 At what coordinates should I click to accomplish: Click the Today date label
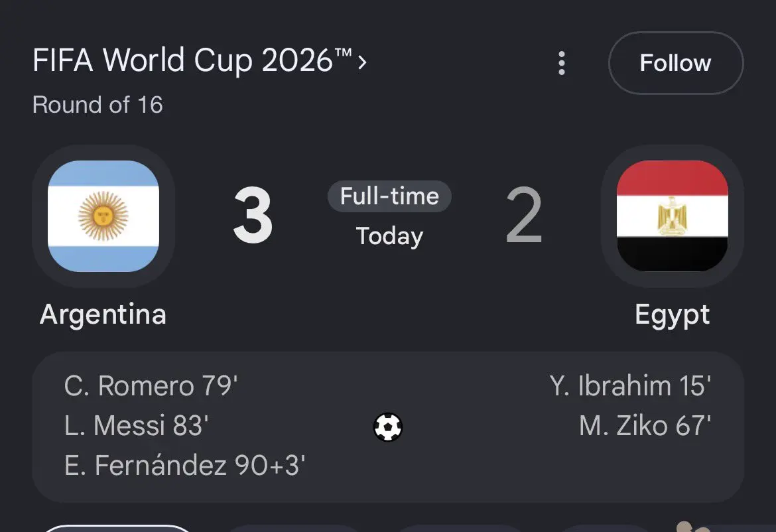point(389,236)
